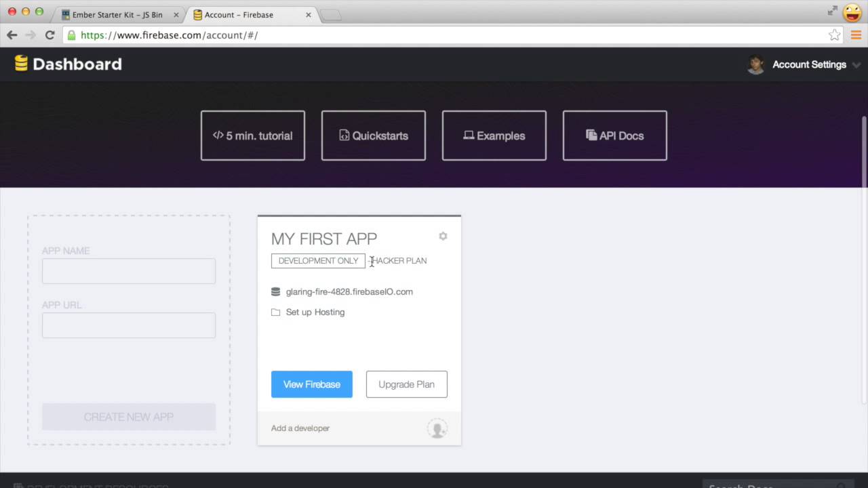
Task: Open a new tab with the blank tab button
Action: point(330,15)
